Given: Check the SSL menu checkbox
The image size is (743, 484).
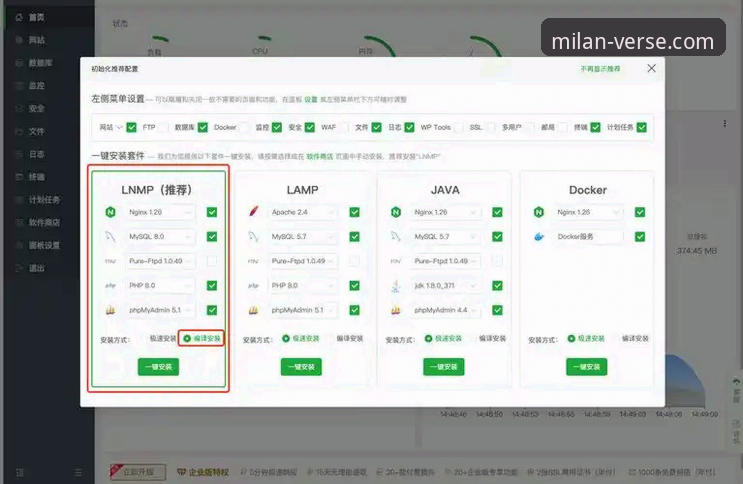Looking at the screenshot, I should [x=490, y=127].
